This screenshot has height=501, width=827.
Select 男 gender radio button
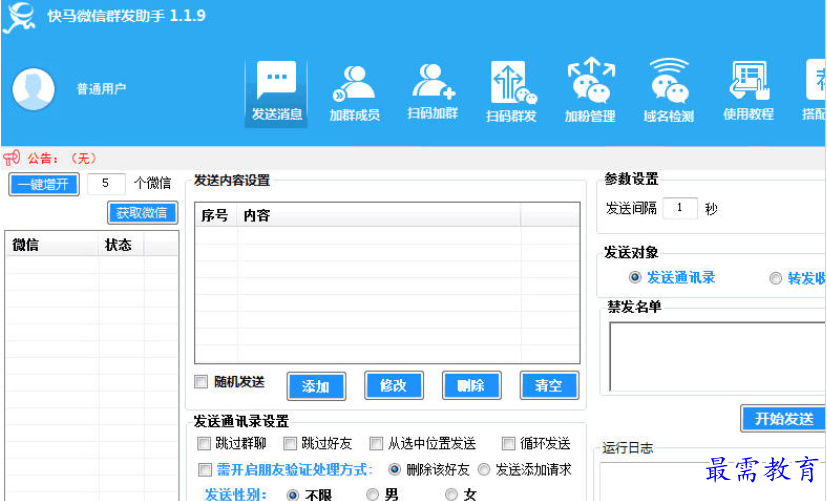tap(372, 494)
